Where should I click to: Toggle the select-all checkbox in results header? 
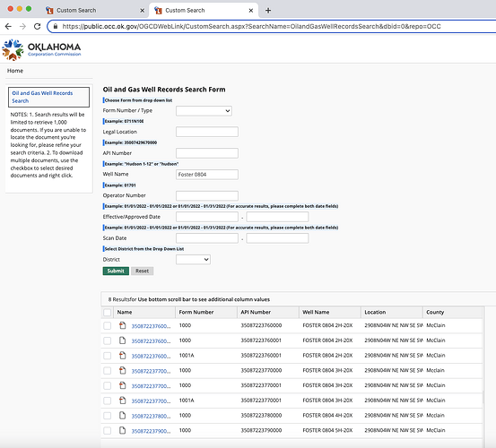tap(108, 313)
